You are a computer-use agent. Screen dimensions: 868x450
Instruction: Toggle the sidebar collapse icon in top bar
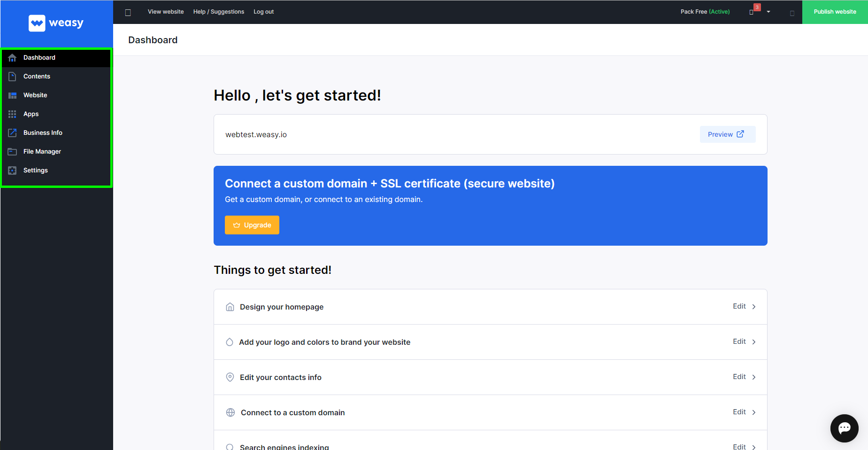coord(128,12)
